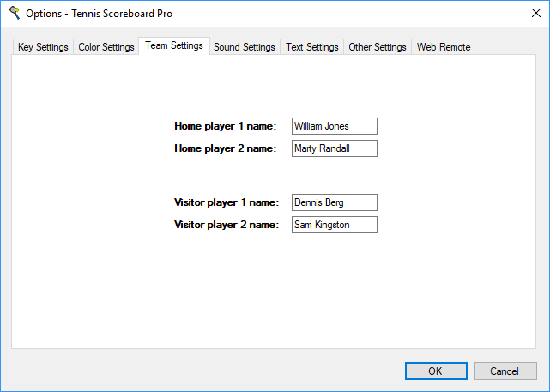Go to the Sound Settings tab
The width and height of the screenshot is (550, 392).
245,47
